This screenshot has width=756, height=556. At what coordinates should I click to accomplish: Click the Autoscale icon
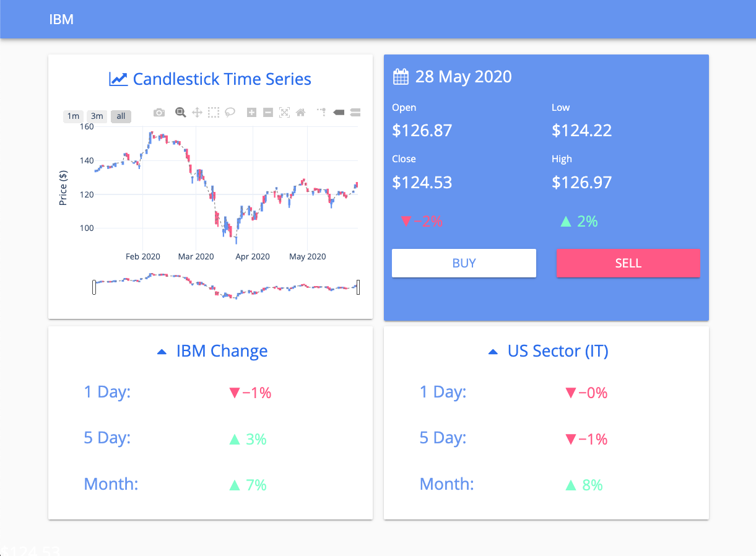coord(284,113)
